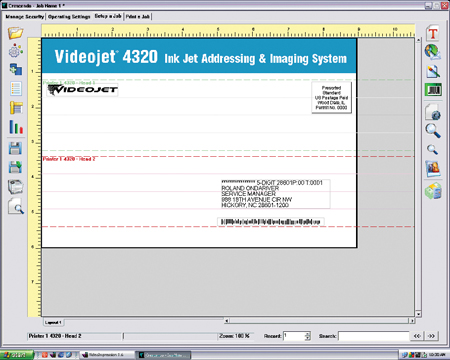
Task: Open the Operating Settings tab
Action: (69, 16)
